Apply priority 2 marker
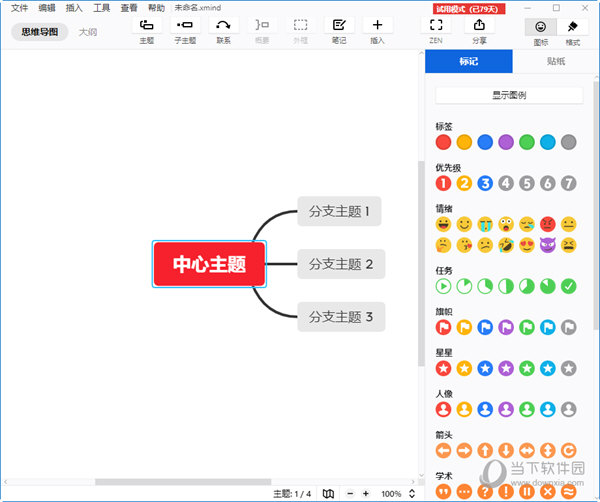Viewport: 600px width, 502px height. pos(464,183)
